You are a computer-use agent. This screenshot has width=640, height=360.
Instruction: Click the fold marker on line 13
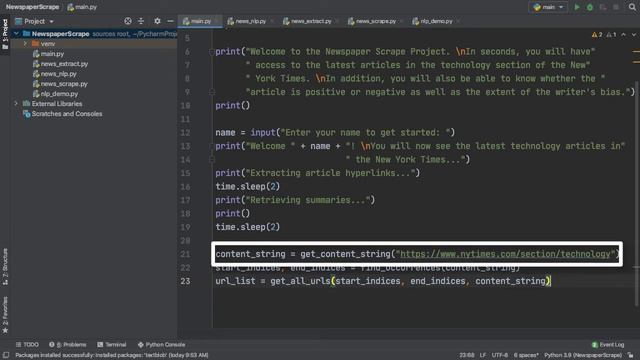point(211,146)
